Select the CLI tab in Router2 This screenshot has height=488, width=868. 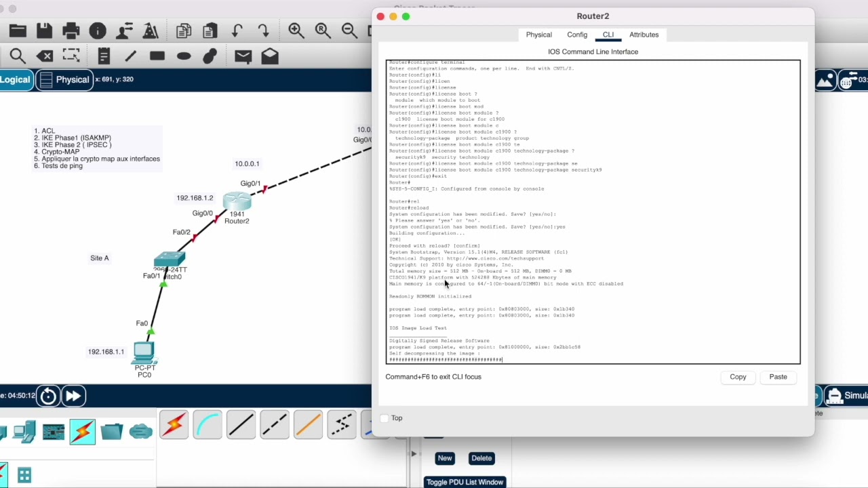click(608, 35)
